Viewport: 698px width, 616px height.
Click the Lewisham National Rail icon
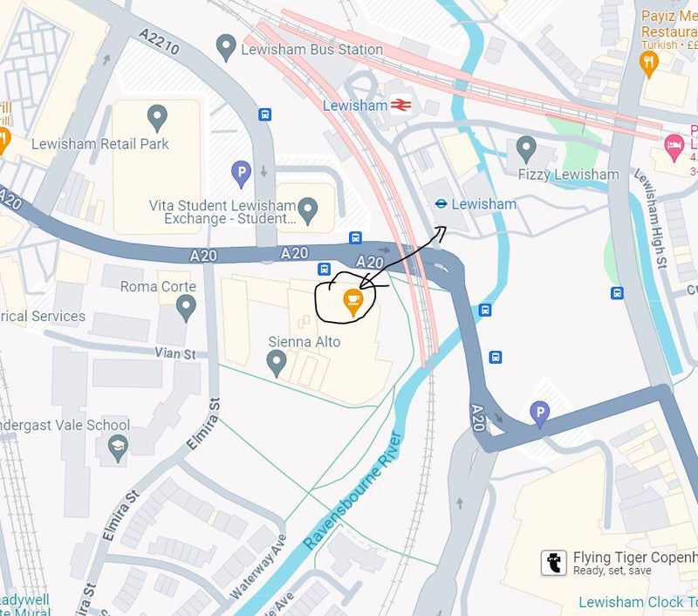(400, 105)
